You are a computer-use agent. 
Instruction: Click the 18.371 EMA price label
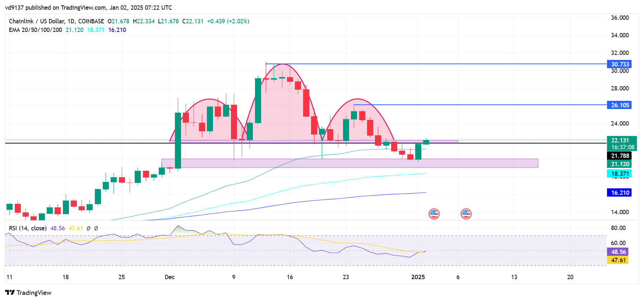pos(619,174)
